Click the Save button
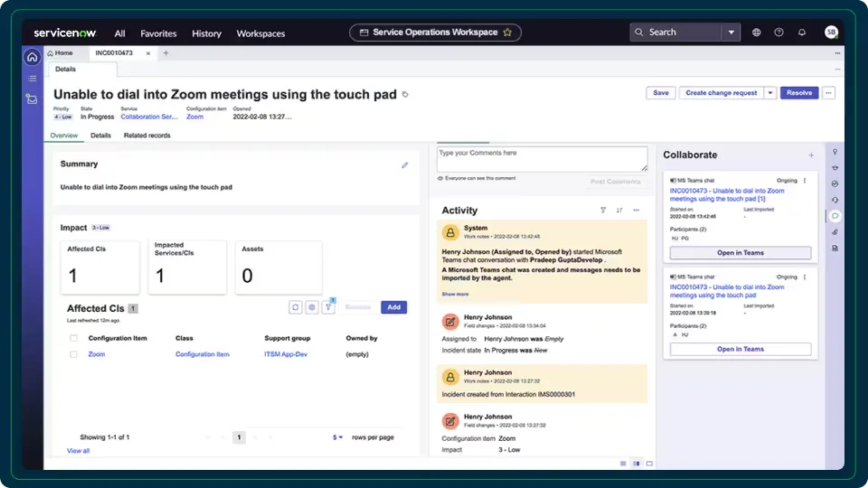Screen dimensions: 868x488 coord(661,93)
